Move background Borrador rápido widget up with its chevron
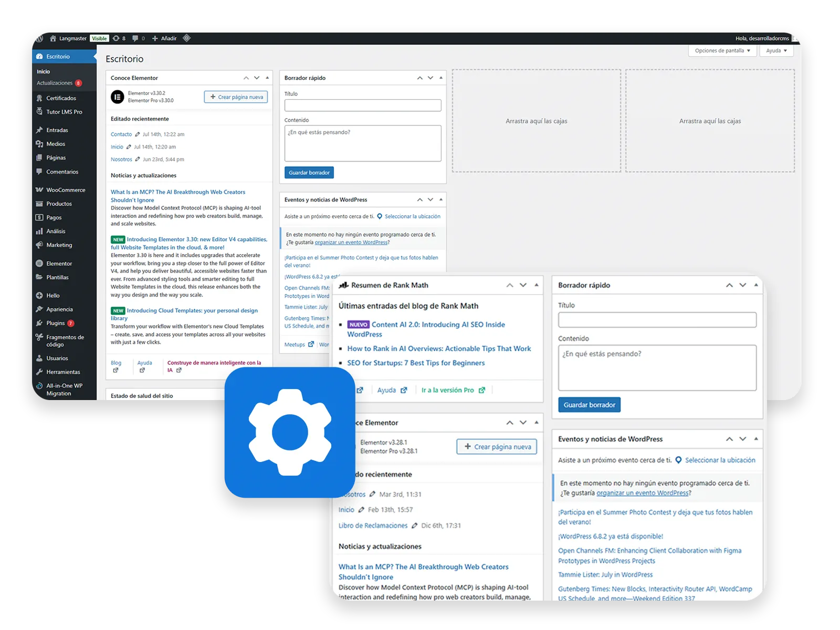Screen dimensions: 840x630 coord(420,78)
